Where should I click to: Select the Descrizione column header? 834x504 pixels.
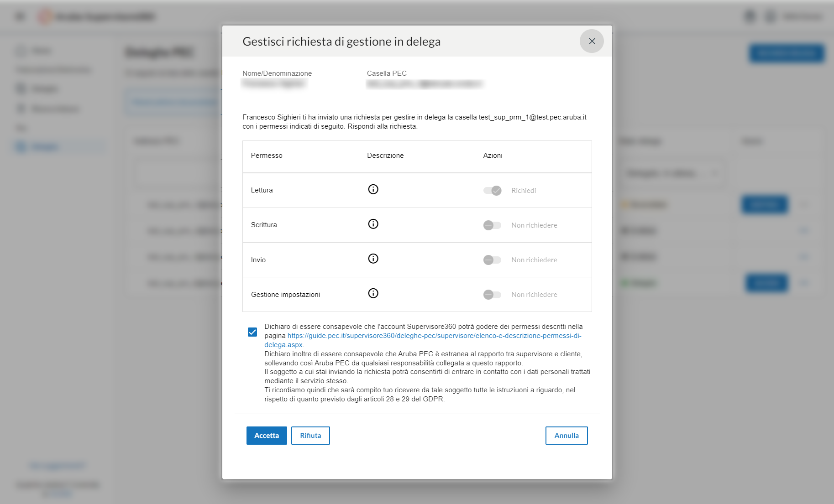[x=385, y=156]
